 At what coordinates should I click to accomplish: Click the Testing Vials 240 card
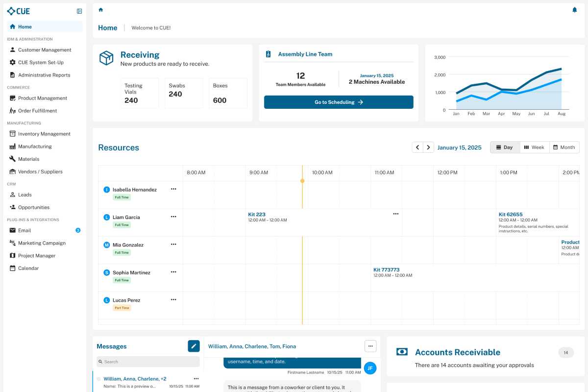(140, 93)
